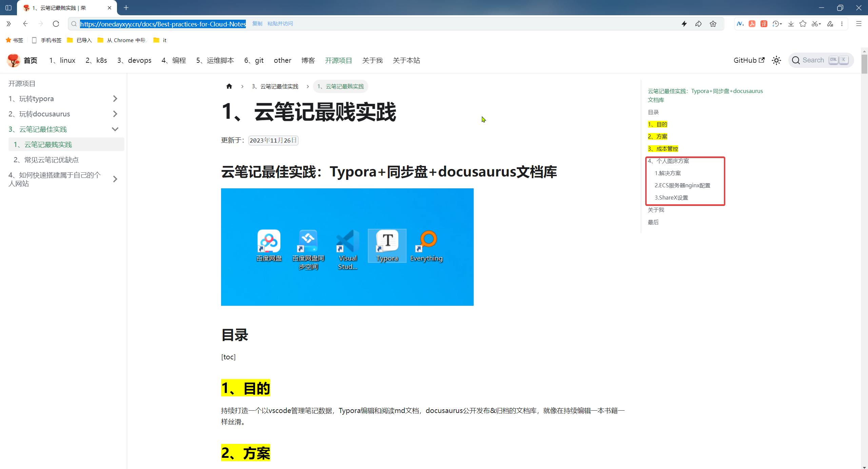Open the 从 Chrome 中导 bookmark folder
Image resolution: width=868 pixels, height=469 pixels.
click(121, 40)
